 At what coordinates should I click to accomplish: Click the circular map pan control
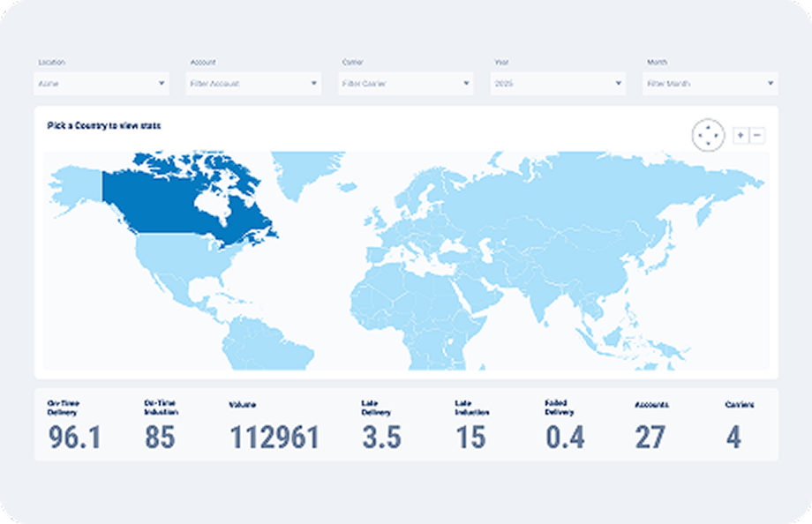pyautogui.click(x=709, y=135)
